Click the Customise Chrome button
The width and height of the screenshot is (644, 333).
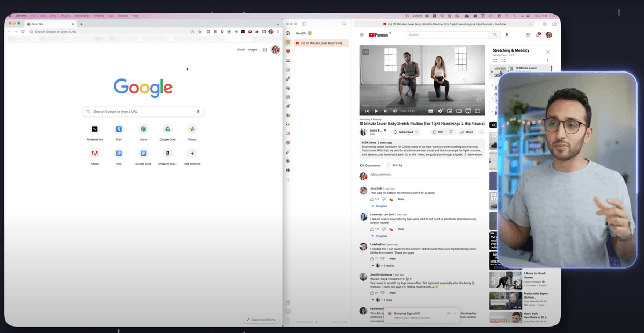click(x=261, y=320)
